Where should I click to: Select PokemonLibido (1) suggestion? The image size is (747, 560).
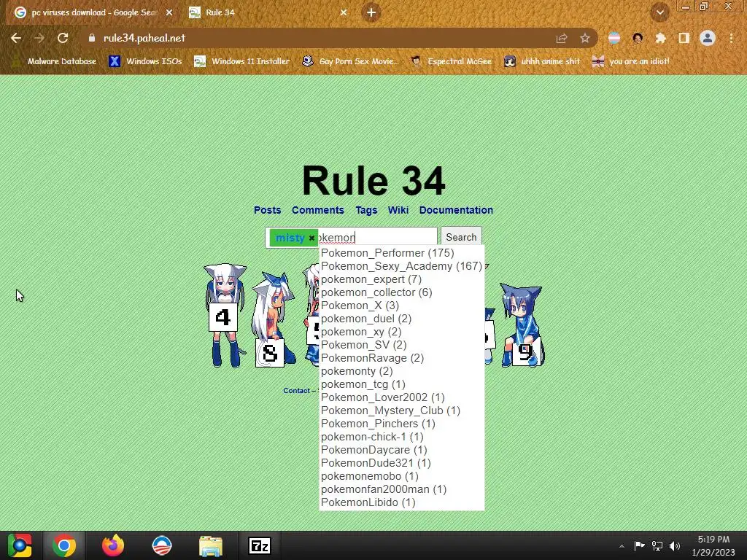(x=402, y=502)
